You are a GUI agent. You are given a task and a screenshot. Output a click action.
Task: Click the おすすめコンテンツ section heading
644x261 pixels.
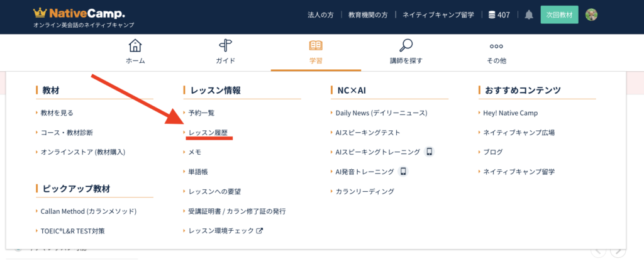pos(523,91)
